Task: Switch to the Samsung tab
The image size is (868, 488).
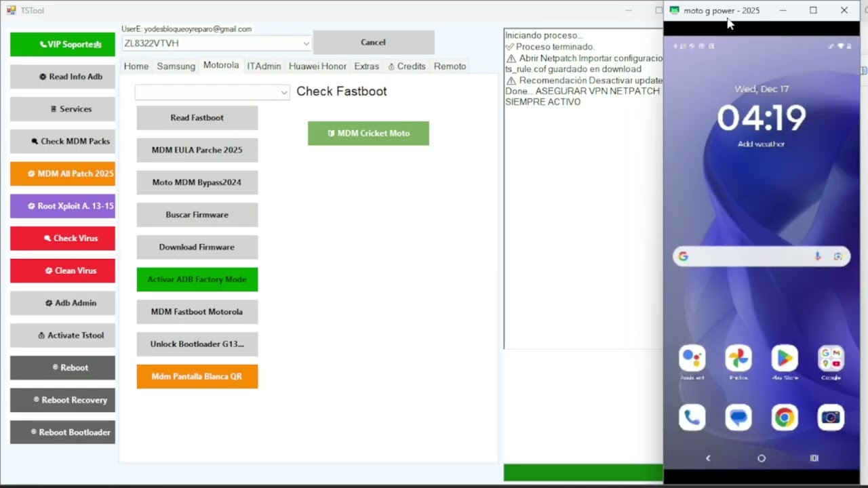Action: pyautogui.click(x=176, y=66)
